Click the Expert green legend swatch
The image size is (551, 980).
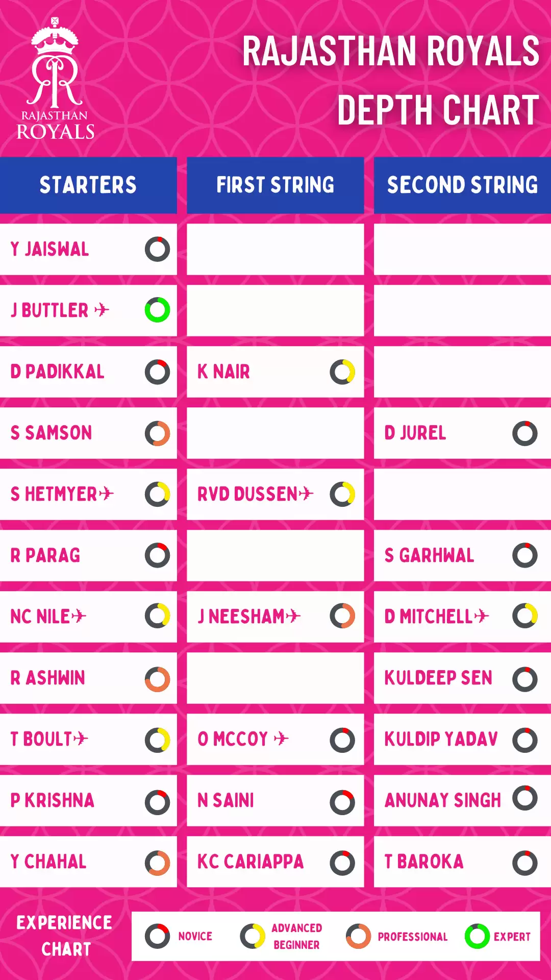click(x=478, y=936)
